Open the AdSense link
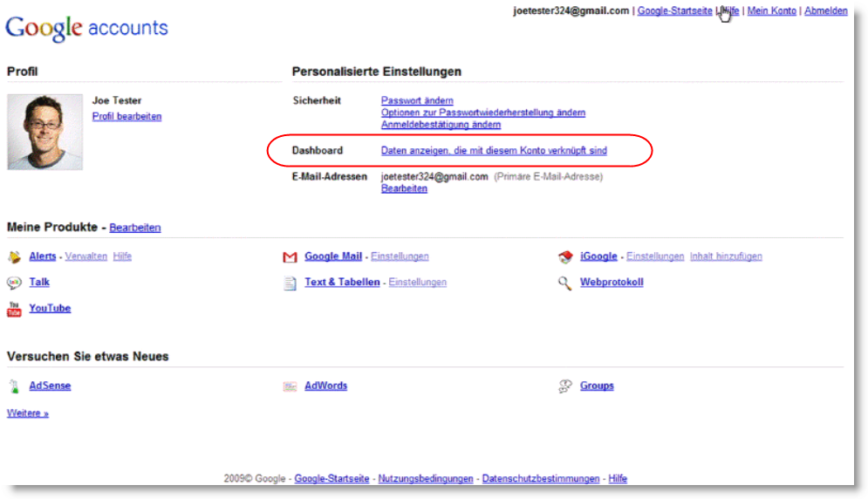The height and width of the screenshot is (499, 868). click(50, 386)
